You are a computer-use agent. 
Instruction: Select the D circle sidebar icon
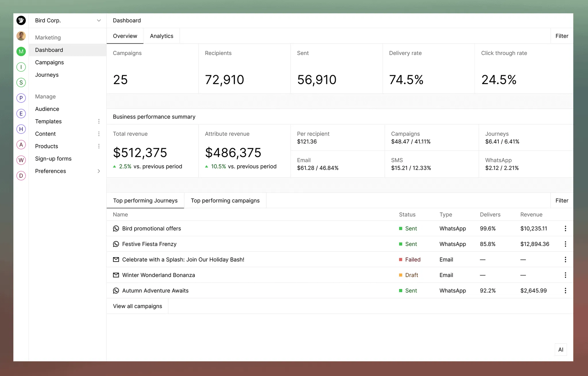[21, 176]
